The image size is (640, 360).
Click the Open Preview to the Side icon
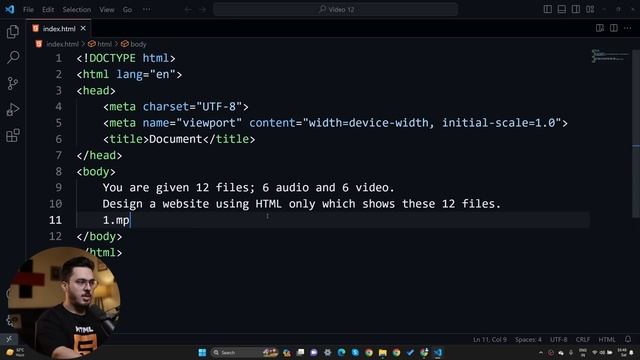point(600,28)
